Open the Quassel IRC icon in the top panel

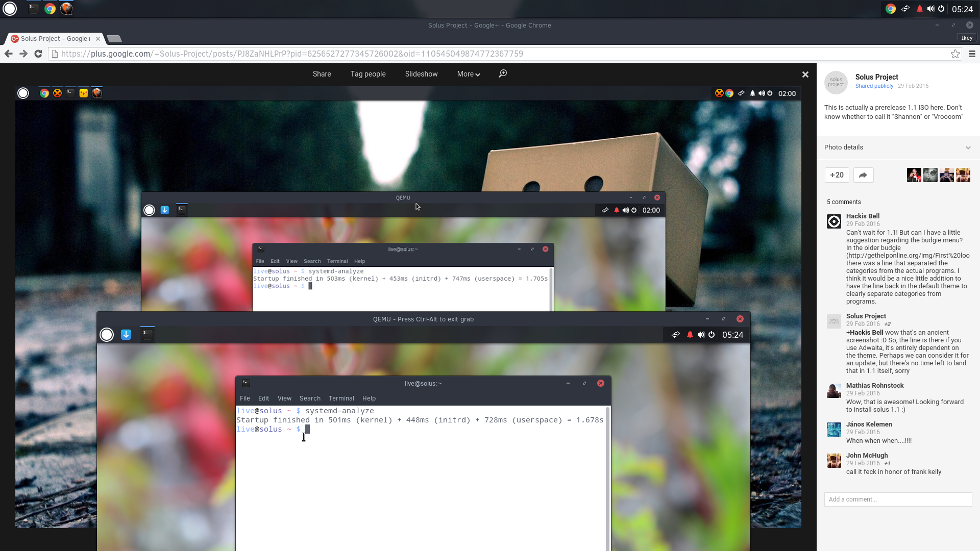click(x=66, y=9)
